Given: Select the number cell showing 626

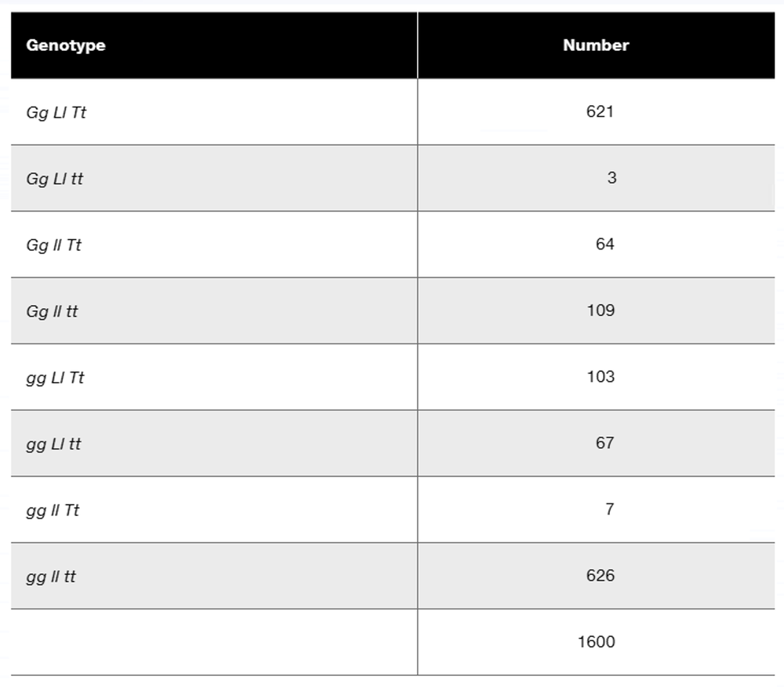Looking at the screenshot, I should tap(601, 576).
